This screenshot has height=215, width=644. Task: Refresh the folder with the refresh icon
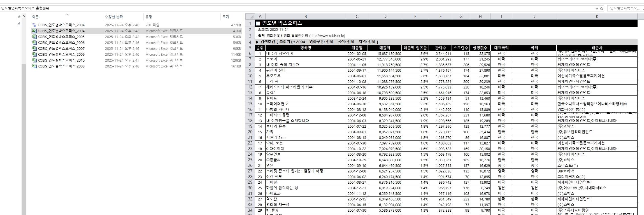[x=601, y=8]
